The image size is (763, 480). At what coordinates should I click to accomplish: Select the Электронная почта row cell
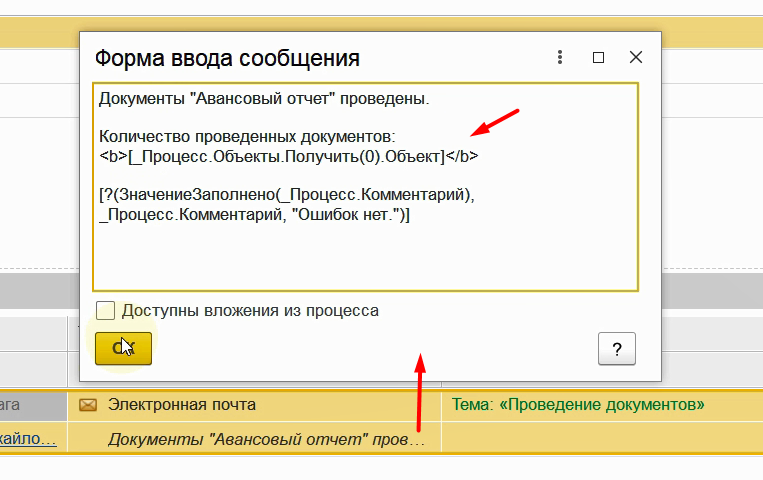pos(254,405)
